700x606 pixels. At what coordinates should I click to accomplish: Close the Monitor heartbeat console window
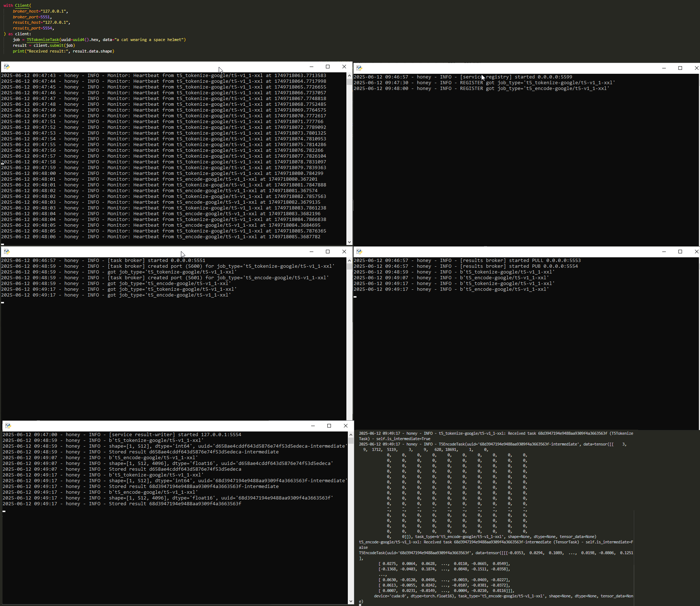344,67
